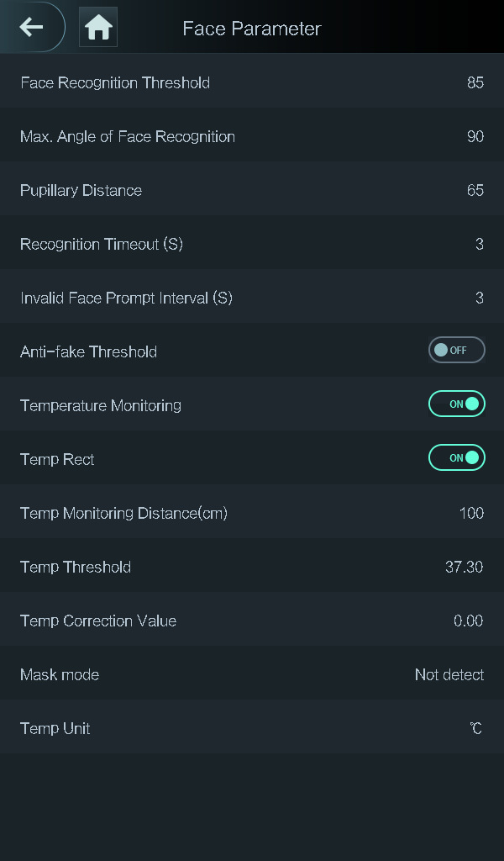Tap the Mask mode label
Image resolution: width=504 pixels, height=861 pixels.
(60, 674)
